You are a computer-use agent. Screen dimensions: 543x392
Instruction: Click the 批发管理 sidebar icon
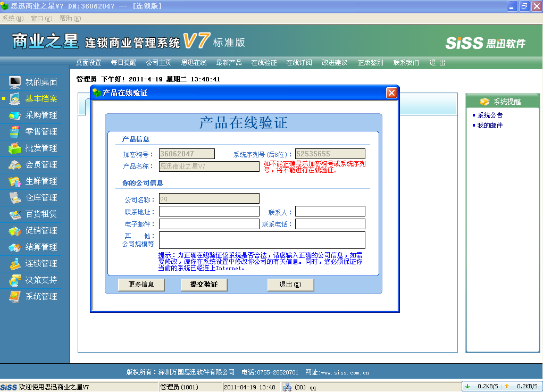pos(15,148)
